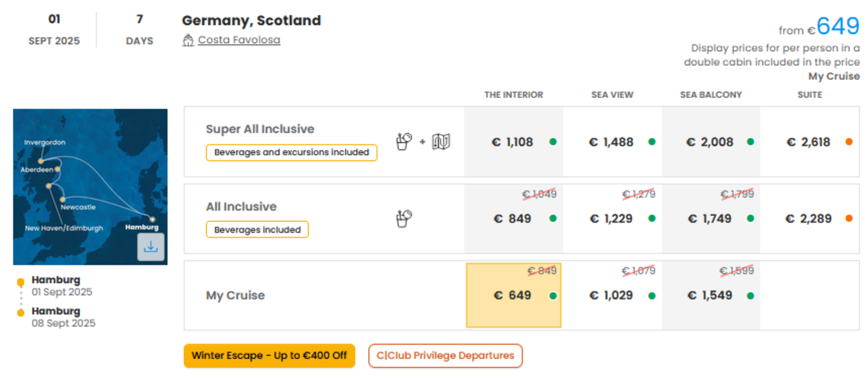
Task: Click the Beverages and excursions included tag
Action: [x=291, y=153]
